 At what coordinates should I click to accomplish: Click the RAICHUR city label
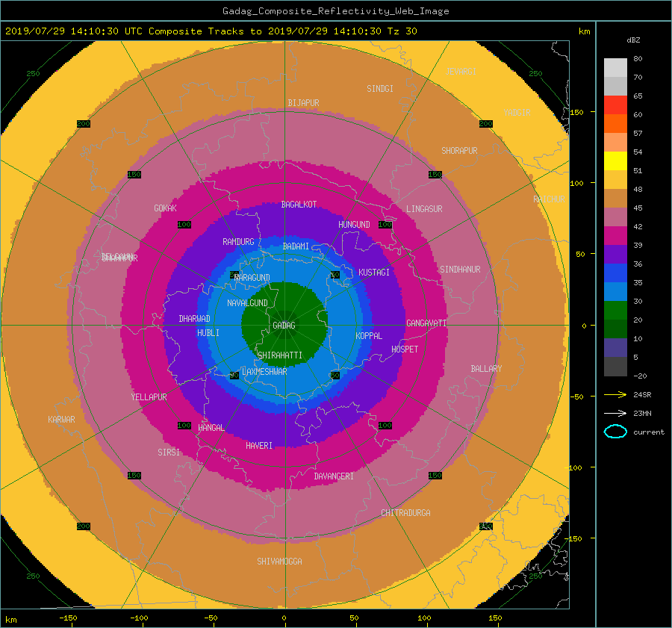click(x=549, y=199)
